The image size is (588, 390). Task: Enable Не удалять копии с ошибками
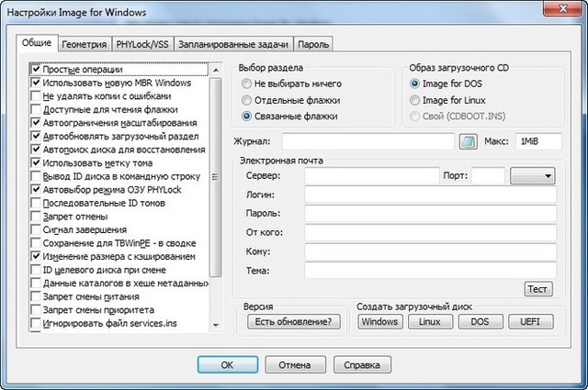36,96
